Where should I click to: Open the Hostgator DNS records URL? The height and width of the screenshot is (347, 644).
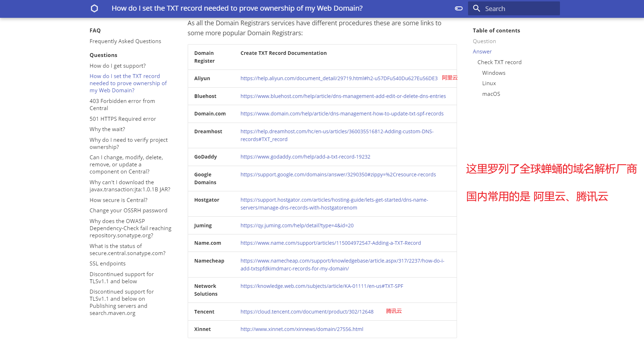point(334,204)
